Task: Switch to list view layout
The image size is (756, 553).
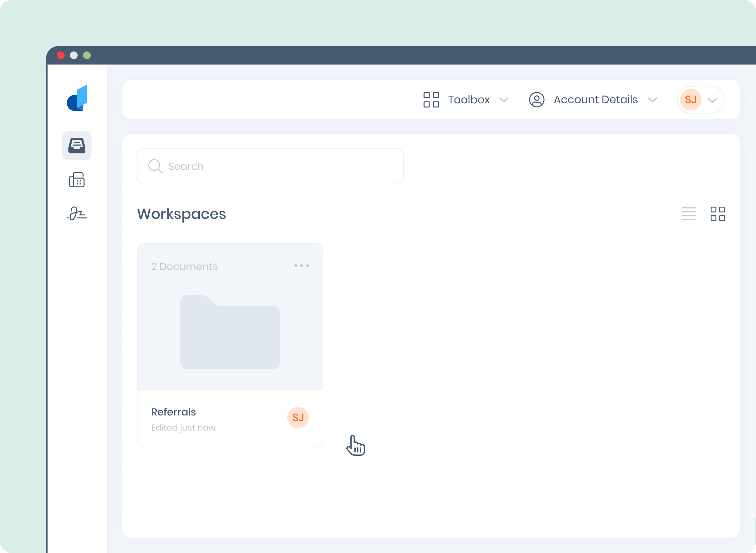Action: click(x=689, y=214)
